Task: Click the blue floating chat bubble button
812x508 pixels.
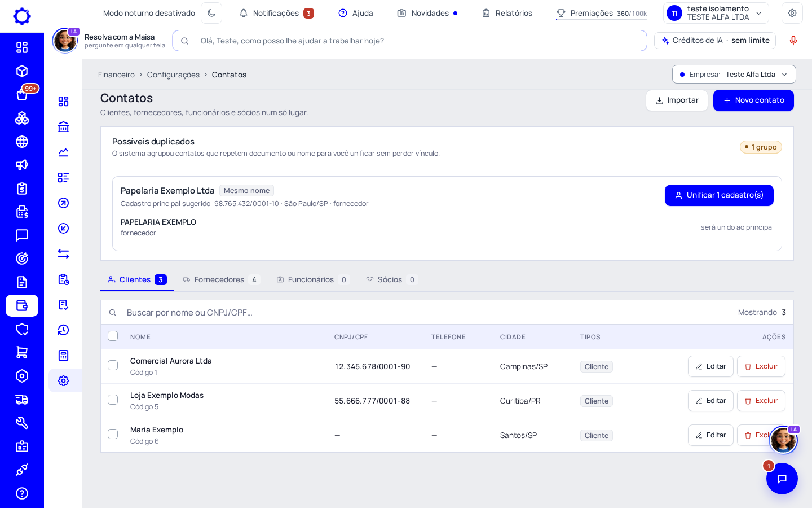Action: (782, 479)
